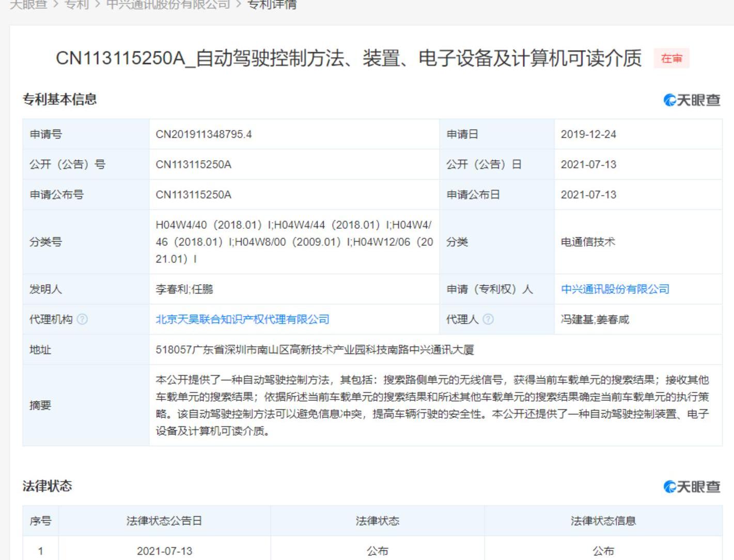
Task: Click the agents 冯建基;姜春咸
Action: pyautogui.click(x=595, y=319)
